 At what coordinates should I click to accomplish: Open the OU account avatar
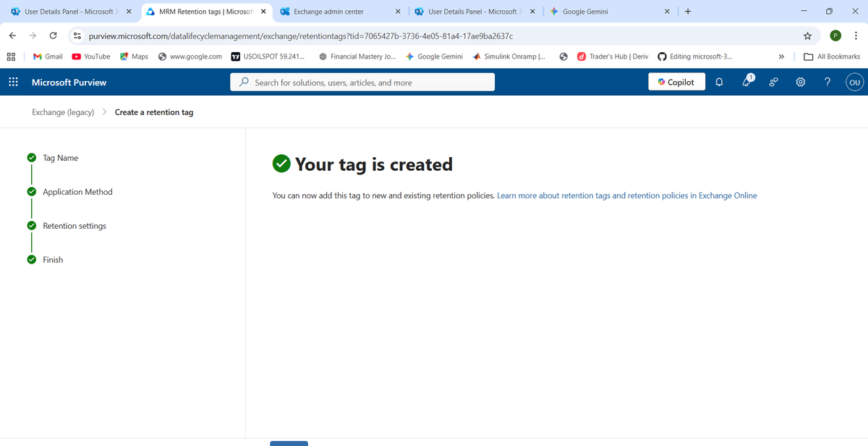point(854,83)
